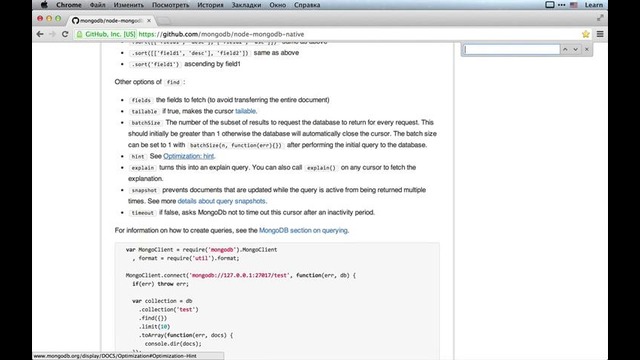Open a new tab button
This screenshot has height=360, width=640.
(x=163, y=20)
